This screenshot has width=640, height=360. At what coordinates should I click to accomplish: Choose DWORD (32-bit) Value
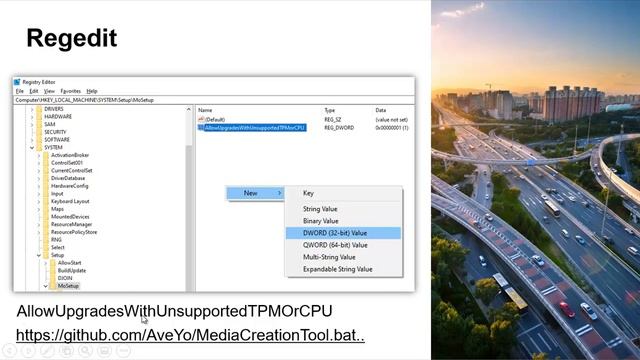(x=344, y=233)
